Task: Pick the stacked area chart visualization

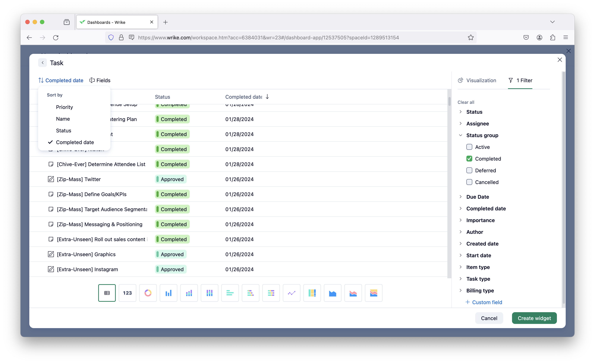Action: [353, 293]
